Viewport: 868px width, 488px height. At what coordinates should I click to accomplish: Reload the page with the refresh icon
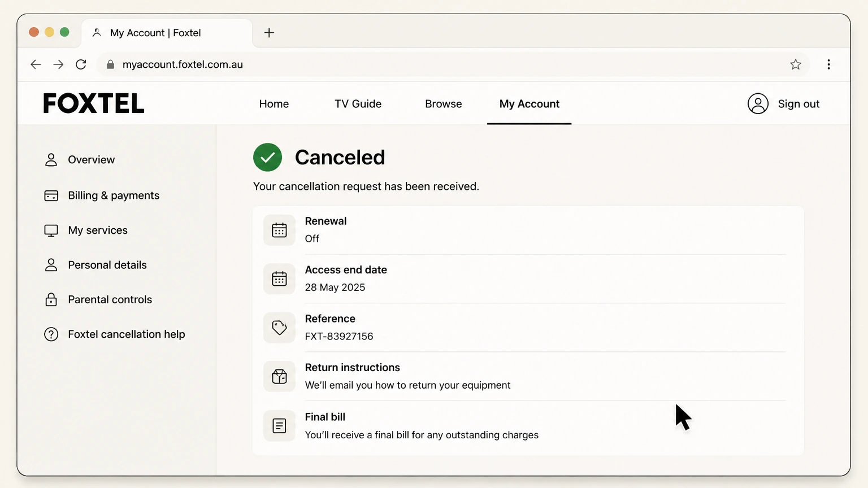81,64
